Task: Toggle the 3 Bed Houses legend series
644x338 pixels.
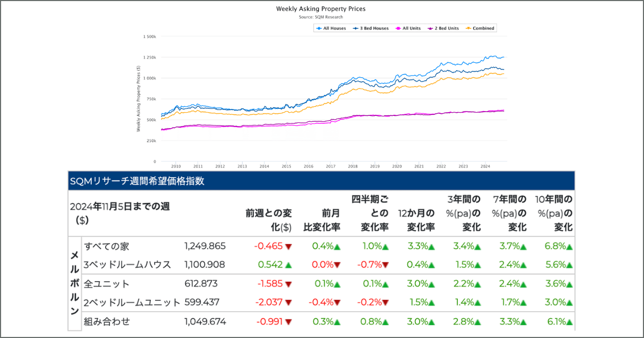Action: click(370, 28)
